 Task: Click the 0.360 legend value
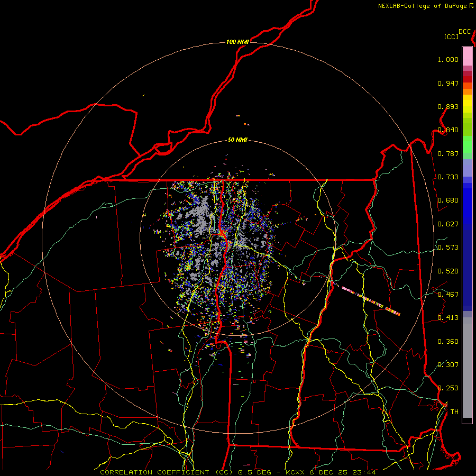tap(448, 342)
